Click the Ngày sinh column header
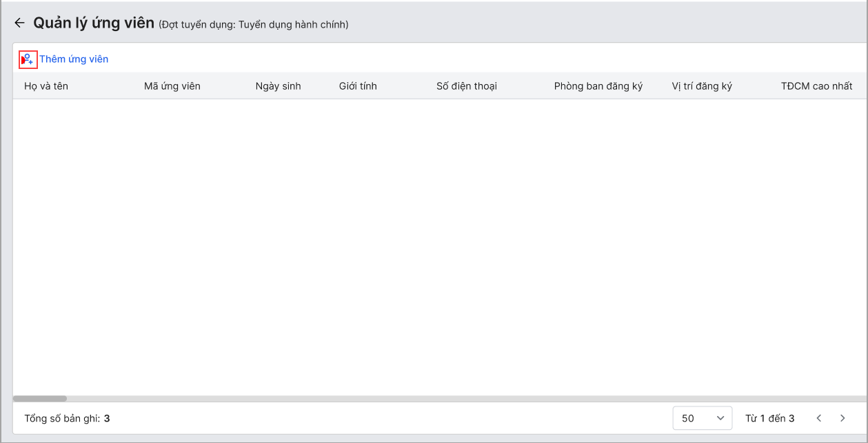Viewport: 868px width, 443px height. pos(278,86)
